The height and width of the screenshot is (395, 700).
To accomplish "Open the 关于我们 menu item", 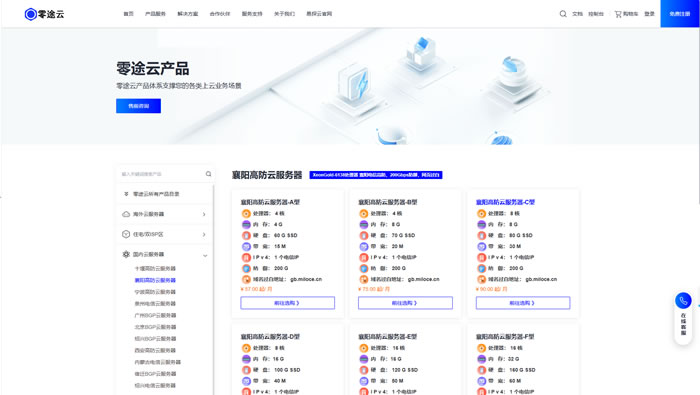I will (x=284, y=14).
